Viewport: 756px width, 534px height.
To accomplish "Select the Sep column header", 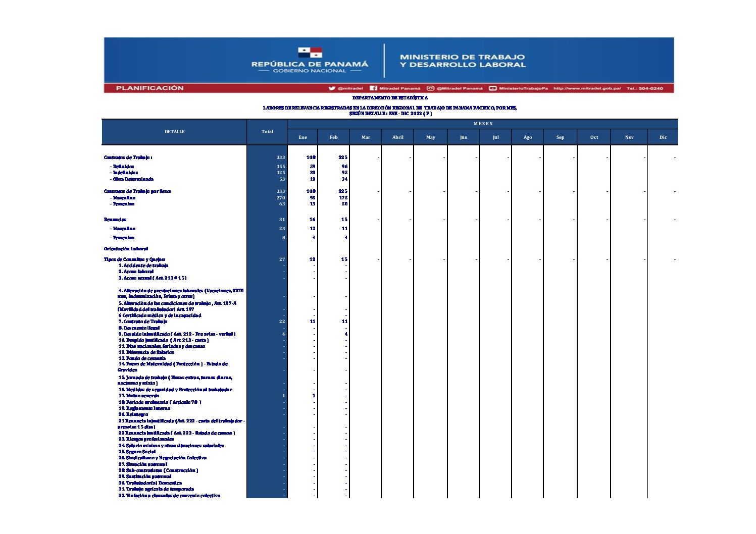I will click(x=561, y=137).
